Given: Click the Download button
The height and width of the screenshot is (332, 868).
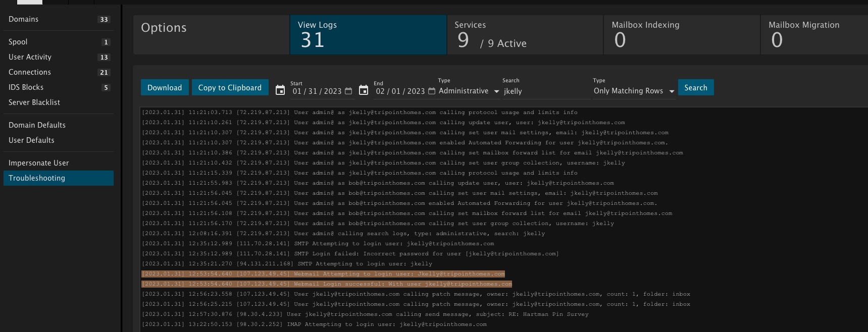Looking at the screenshot, I should (165, 88).
